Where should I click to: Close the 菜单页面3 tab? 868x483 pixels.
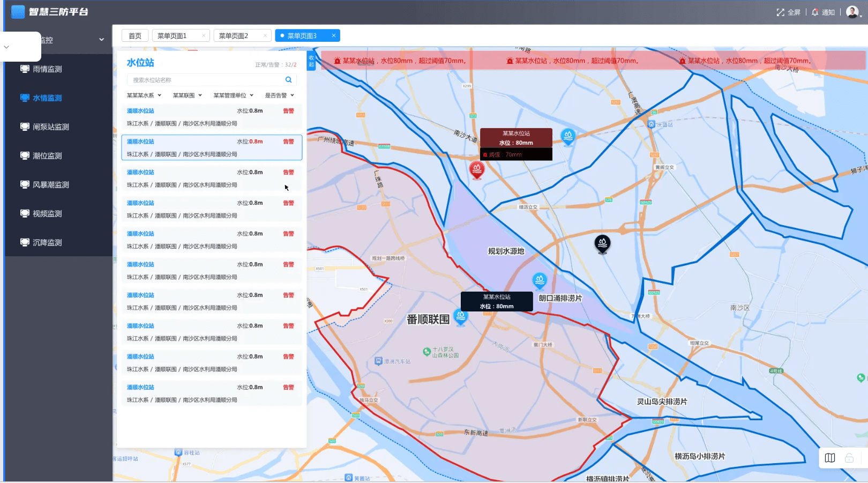tap(334, 36)
